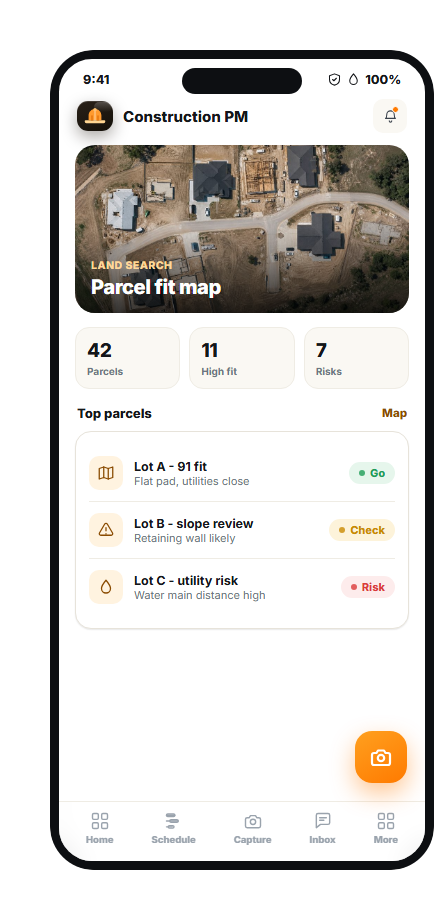The height and width of the screenshot is (920, 440).
Task: Open the Map link beside Top parcels
Action: [394, 413]
